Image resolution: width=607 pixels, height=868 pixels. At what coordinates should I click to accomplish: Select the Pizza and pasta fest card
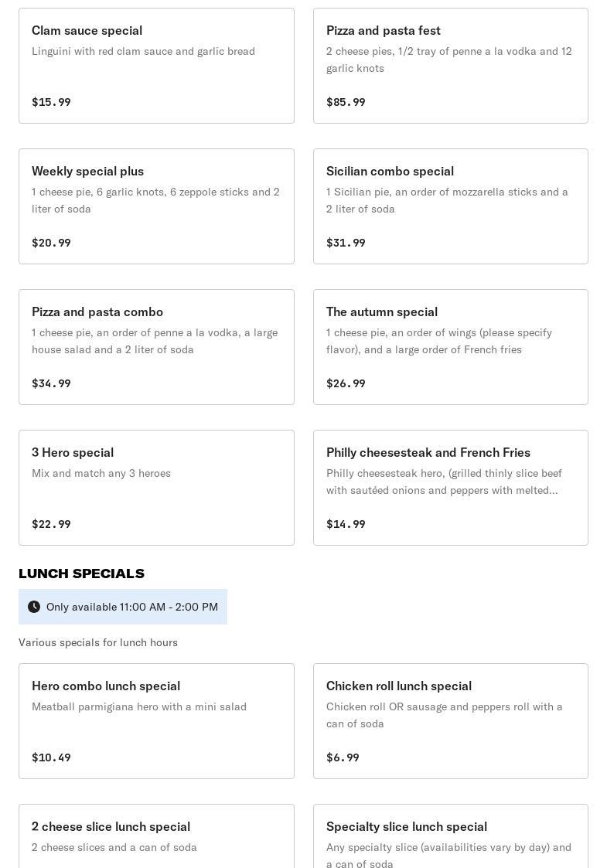click(x=450, y=66)
